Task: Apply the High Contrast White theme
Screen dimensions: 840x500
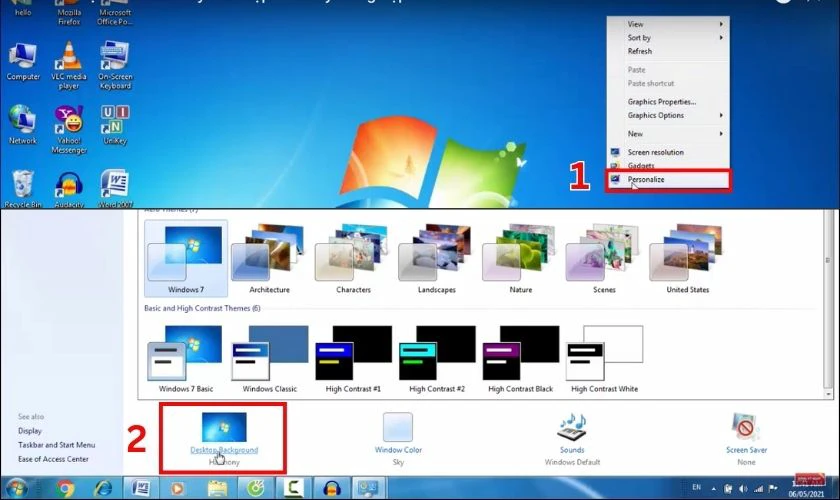Action: 604,358
